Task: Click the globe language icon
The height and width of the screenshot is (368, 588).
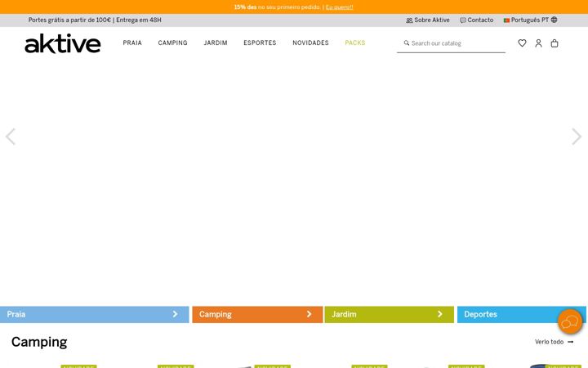Action: [x=555, y=20]
